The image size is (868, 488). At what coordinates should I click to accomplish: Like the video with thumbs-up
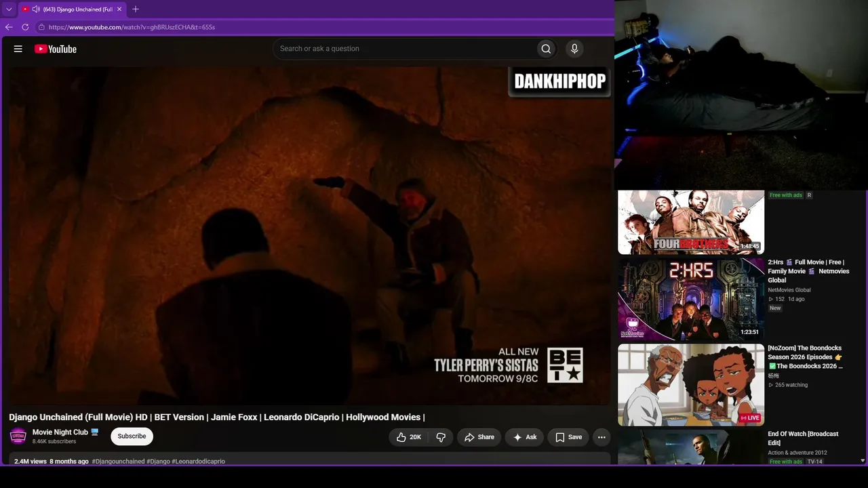[x=409, y=437]
